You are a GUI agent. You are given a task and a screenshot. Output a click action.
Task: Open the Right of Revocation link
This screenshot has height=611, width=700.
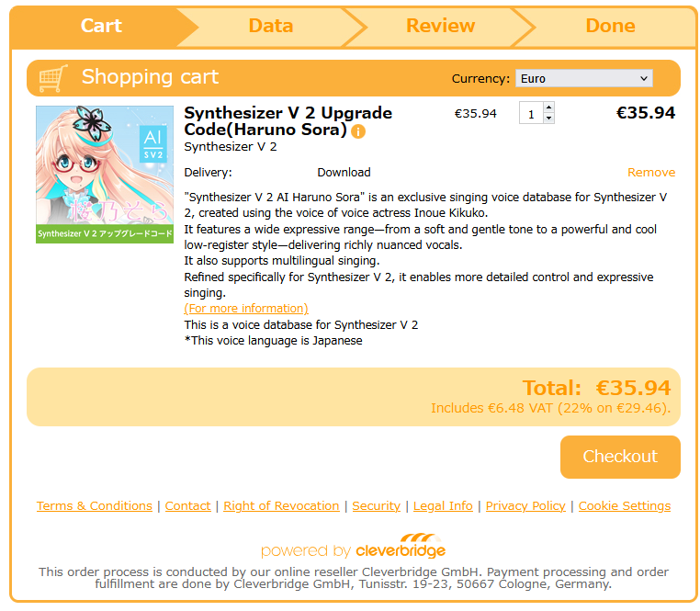coord(281,506)
